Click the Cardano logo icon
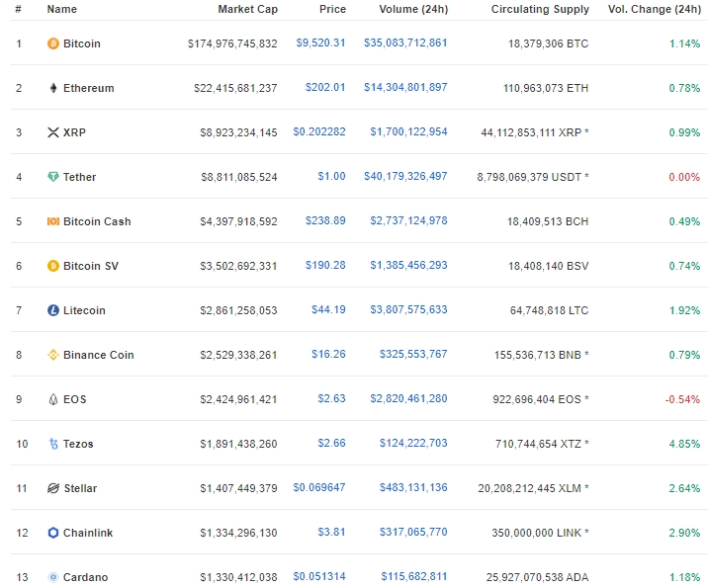The height and width of the screenshot is (588, 708). click(53, 577)
